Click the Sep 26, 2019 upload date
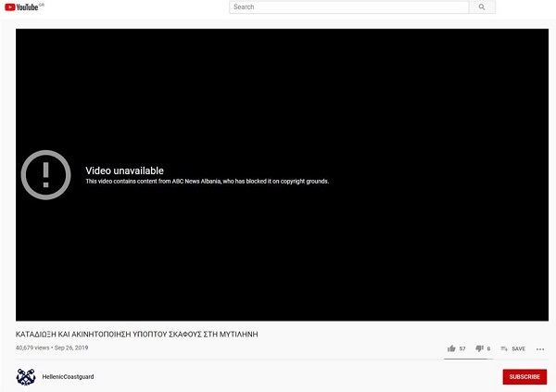Image resolution: width=556 pixels, height=392 pixels. 69,348
